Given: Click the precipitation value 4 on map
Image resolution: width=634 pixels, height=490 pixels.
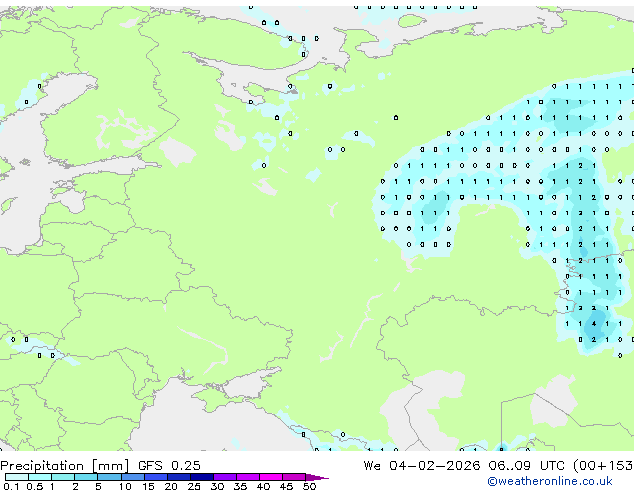Looking at the screenshot, I should tap(594, 324).
